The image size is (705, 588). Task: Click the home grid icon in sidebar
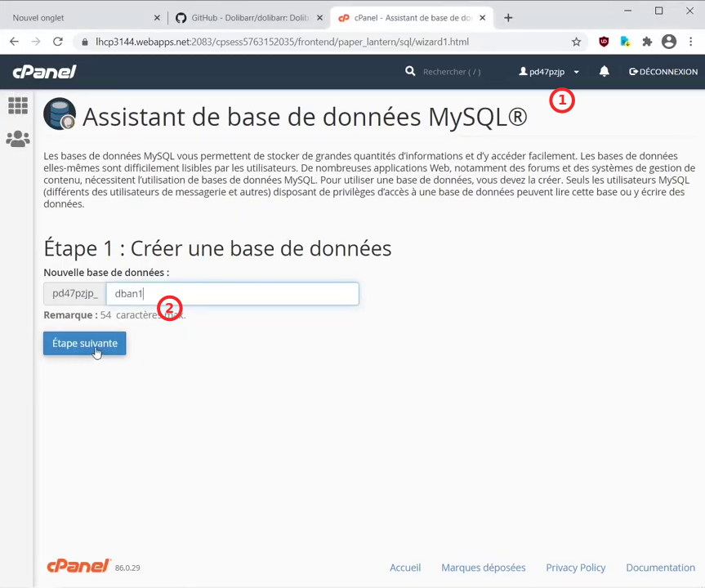tap(17, 105)
